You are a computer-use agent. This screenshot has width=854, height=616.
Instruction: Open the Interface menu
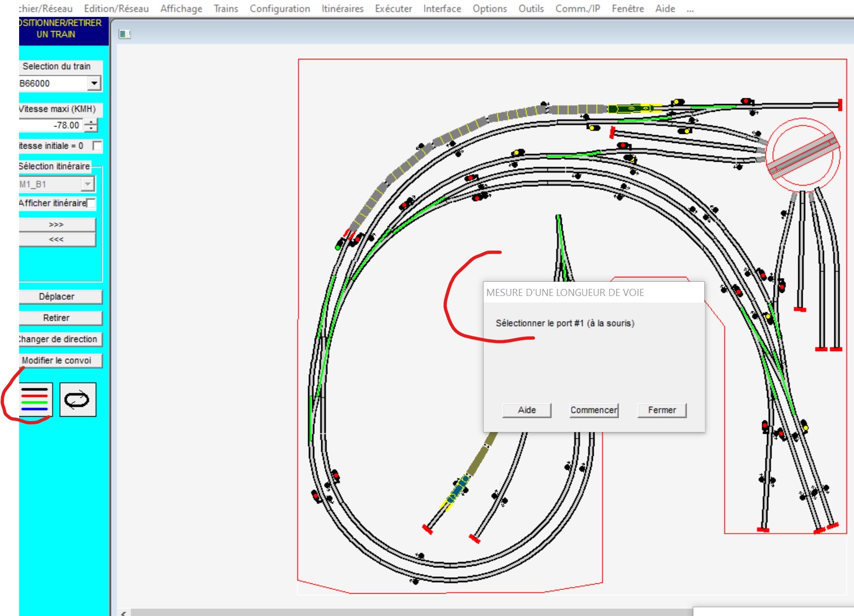[x=442, y=9]
